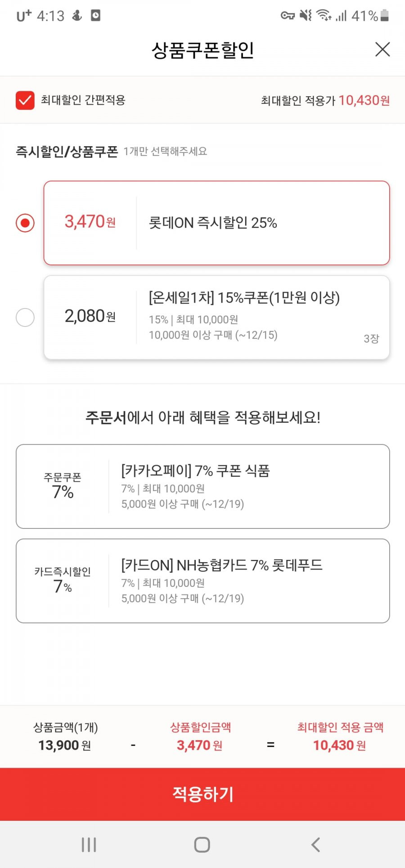Tap the 롯데ON 즉시할인 25% discount card
The height and width of the screenshot is (868, 405).
[216, 223]
